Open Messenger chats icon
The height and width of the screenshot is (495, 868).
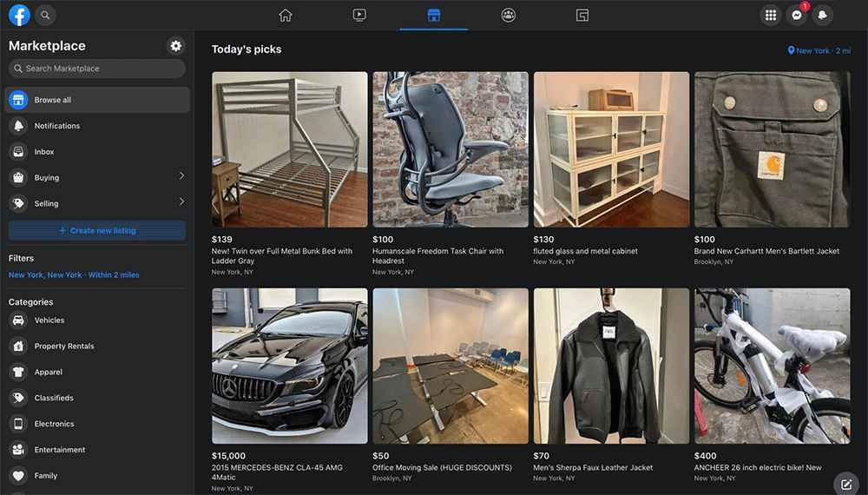796,16
